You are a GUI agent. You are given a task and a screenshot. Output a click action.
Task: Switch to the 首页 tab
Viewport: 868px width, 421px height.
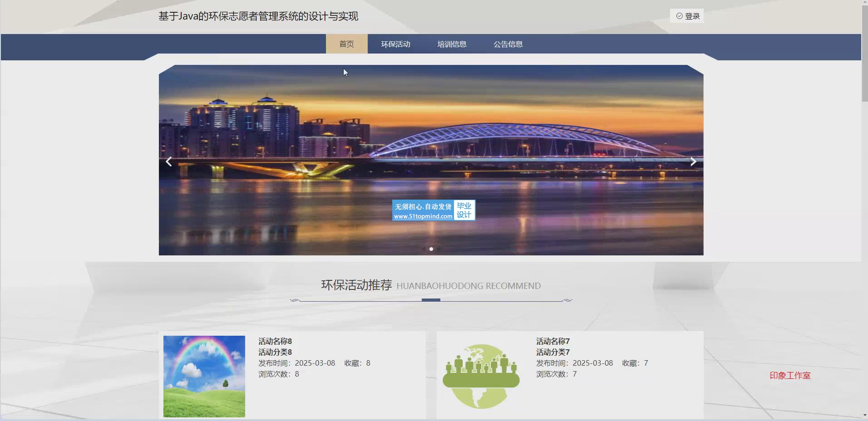coord(346,44)
